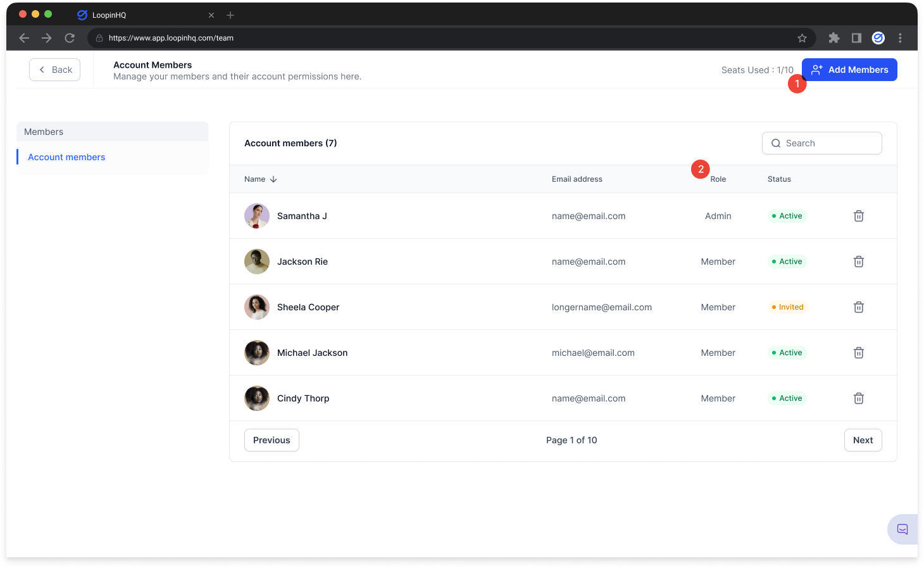Sort members by Name column arrow
Screen dimensions: 924x568
(273, 179)
